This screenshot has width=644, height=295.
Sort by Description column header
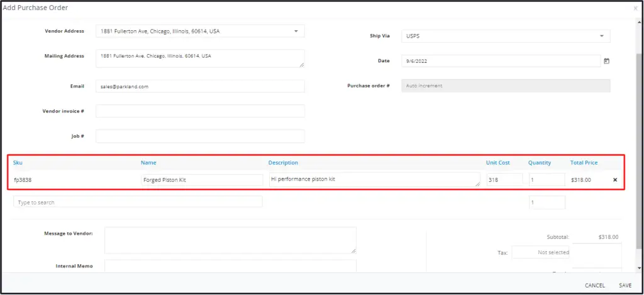click(x=283, y=163)
